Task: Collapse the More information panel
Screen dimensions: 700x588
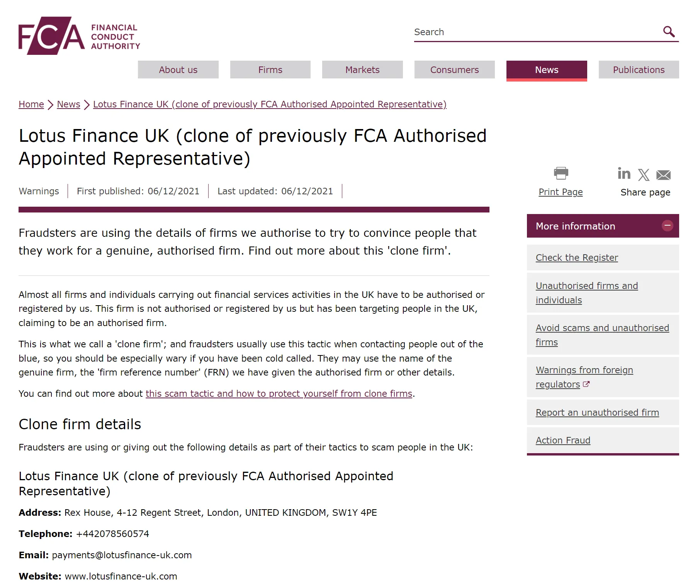Action: [x=668, y=226]
